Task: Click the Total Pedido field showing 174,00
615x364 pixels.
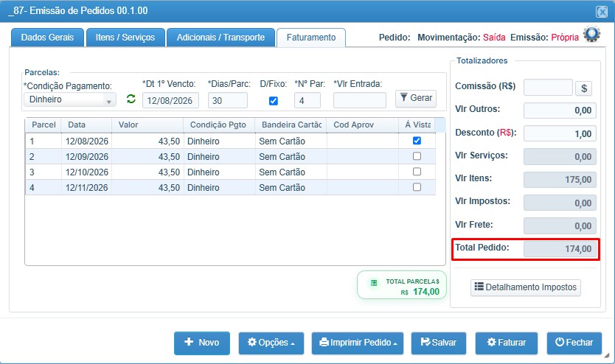Action: 560,249
